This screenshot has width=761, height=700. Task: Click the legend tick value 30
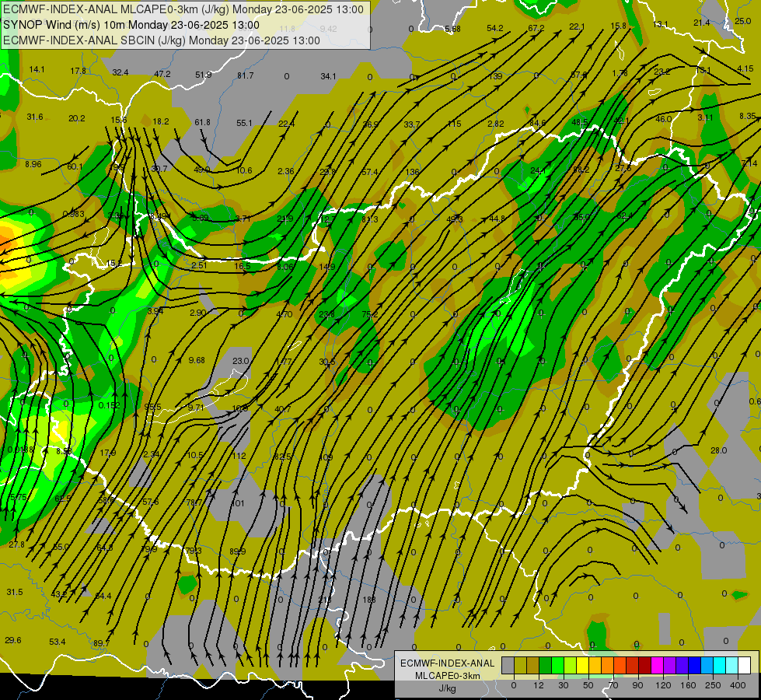[564, 685]
